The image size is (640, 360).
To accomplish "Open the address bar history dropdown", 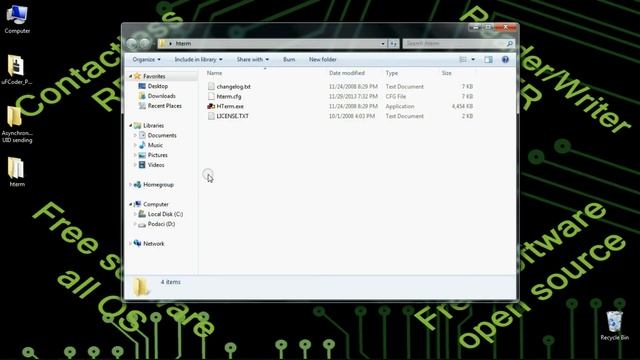I will [383, 43].
